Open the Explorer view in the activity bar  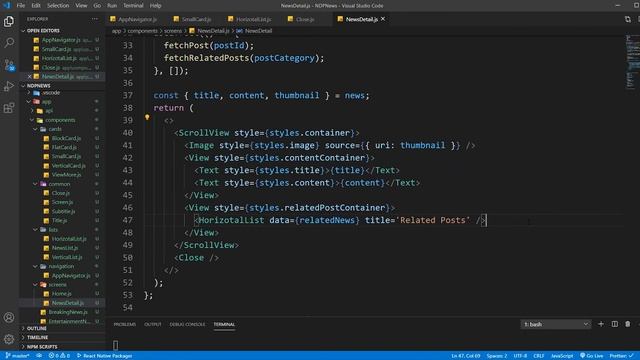9,21
